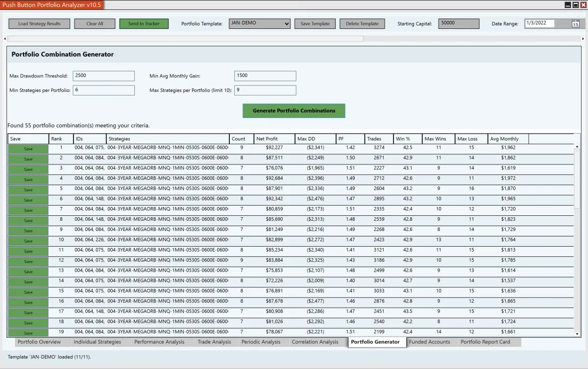Go to the Portfolio Report Card tab
Screen dimensions: 588x369
(x=485, y=342)
